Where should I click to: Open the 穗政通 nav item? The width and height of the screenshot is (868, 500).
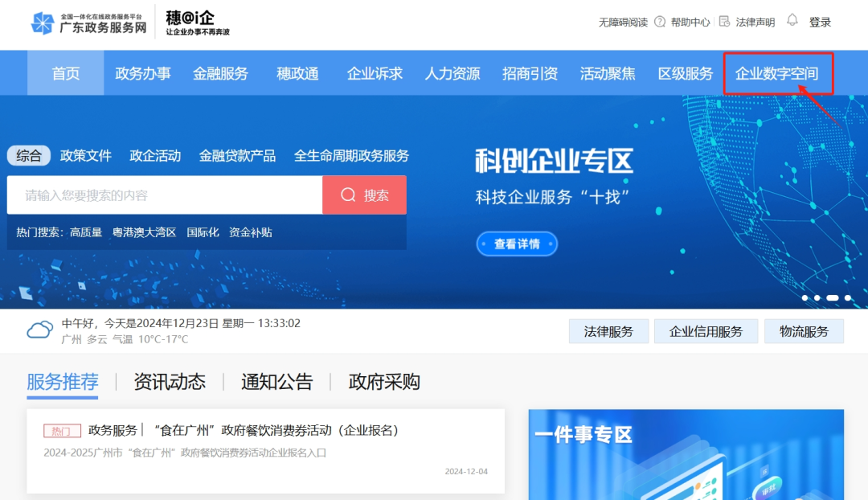click(x=298, y=73)
